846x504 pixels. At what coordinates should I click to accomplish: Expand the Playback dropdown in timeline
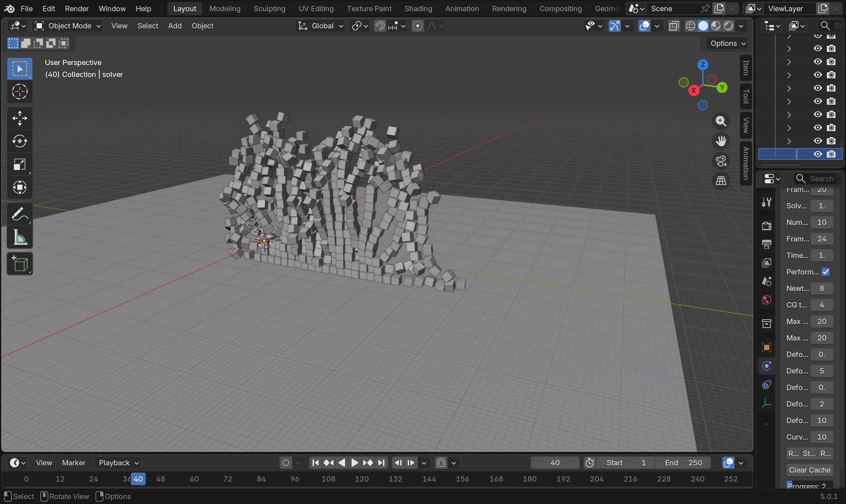pos(118,463)
